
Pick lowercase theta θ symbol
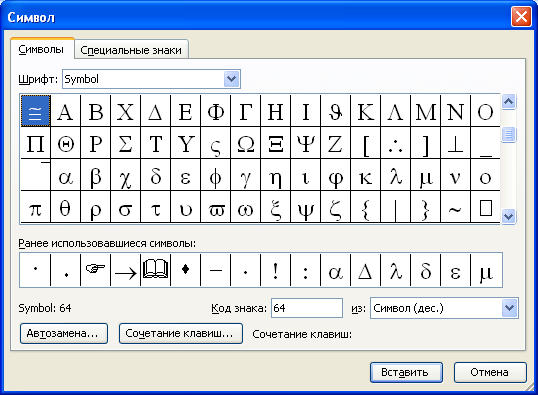tap(66, 207)
